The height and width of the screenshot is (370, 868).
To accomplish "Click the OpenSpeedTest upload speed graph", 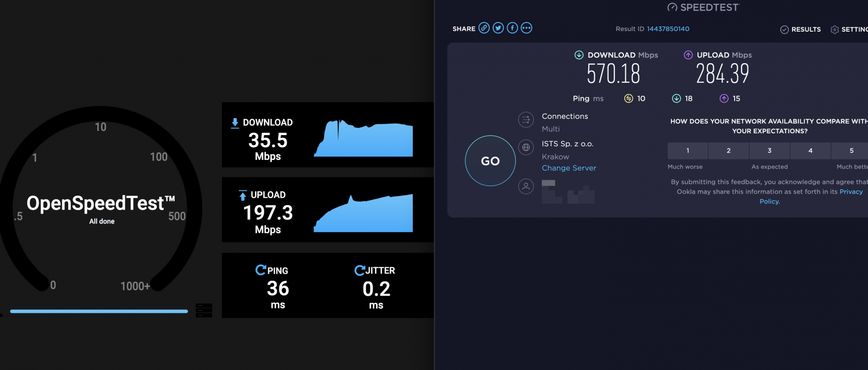I will (363, 213).
